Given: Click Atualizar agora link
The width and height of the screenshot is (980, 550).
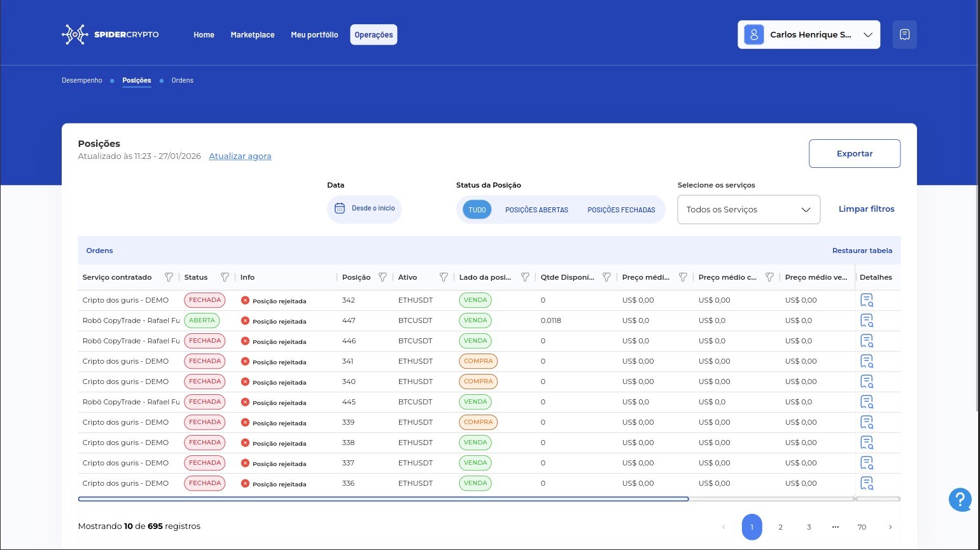Looking at the screenshot, I should [x=240, y=156].
